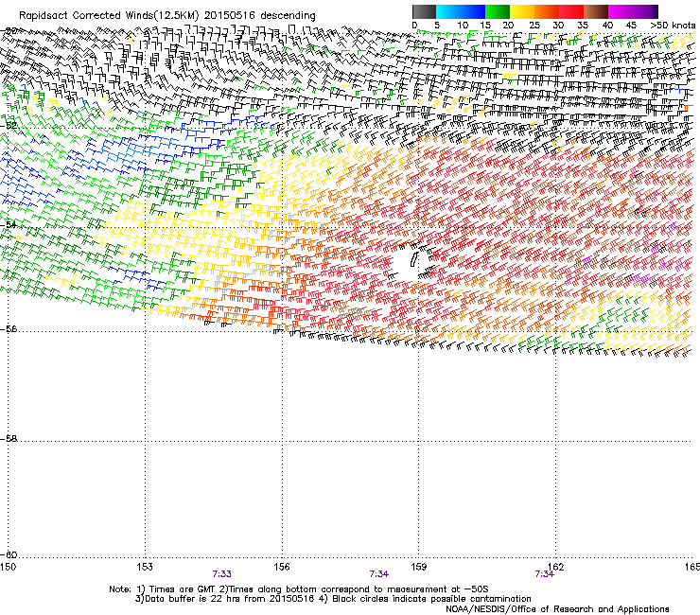Screen dimensions: 700x615
Task: Select the yellow 20-25 knots legend swatch
Action: point(522,11)
